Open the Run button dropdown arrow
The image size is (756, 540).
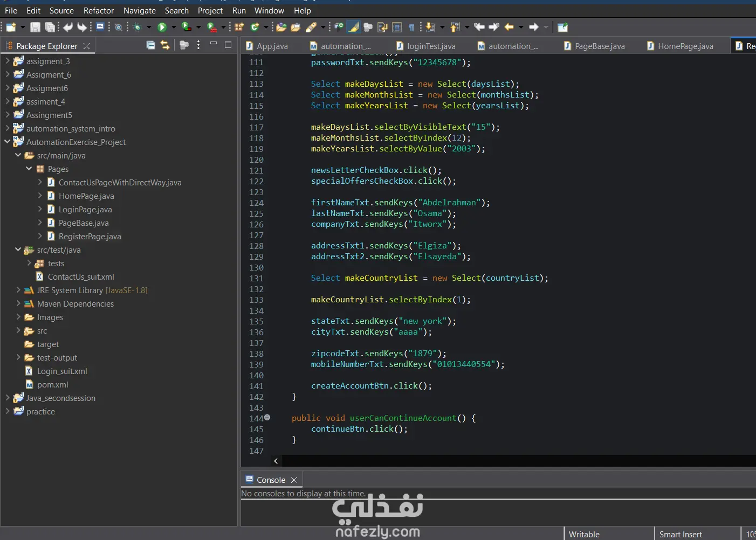(x=174, y=27)
